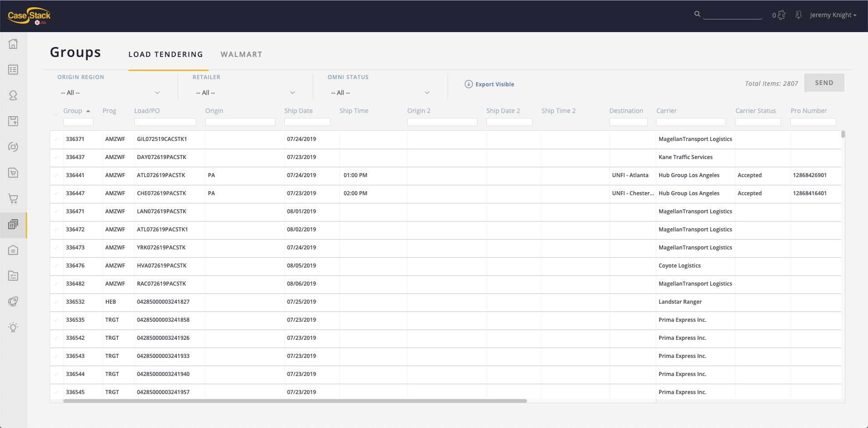
Task: Focus the Ship Date filter field
Action: (307, 122)
